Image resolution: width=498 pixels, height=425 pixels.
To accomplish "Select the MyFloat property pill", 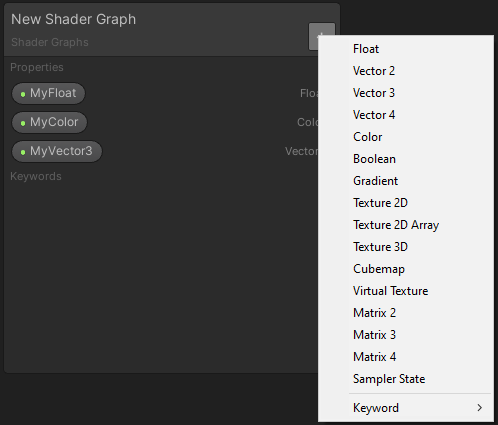I will pos(48,93).
